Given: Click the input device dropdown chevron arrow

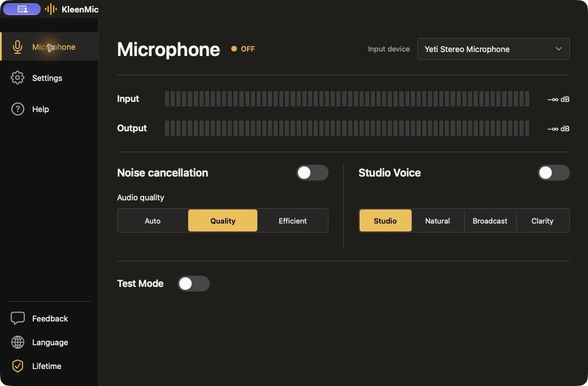Looking at the screenshot, I should click(559, 49).
